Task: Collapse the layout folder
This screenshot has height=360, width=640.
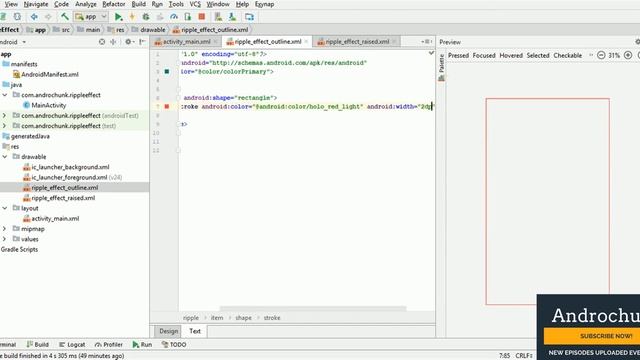Action: [5, 208]
